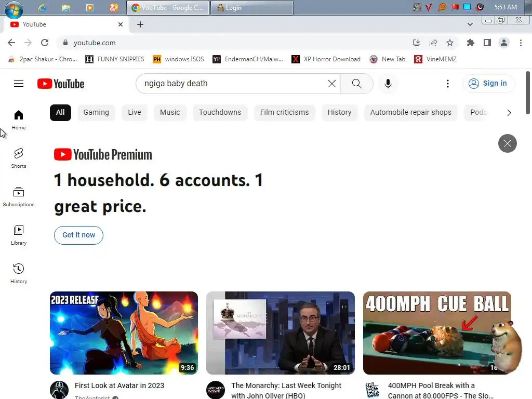
Task: Toggle Chrome side panel
Action: pos(487,43)
